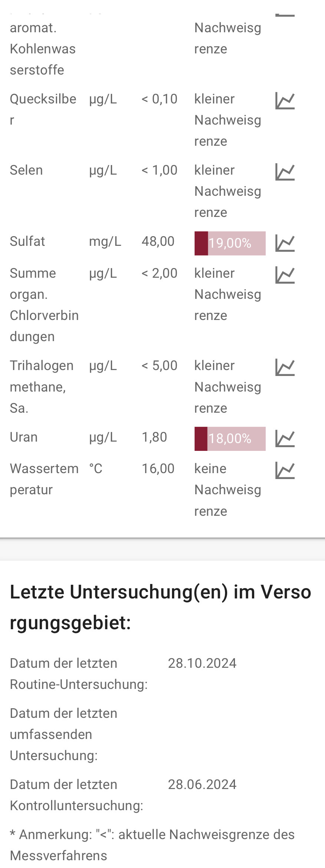This screenshot has width=325, height=868.
Task: Tap the Datum der letzten umfassenden Untersuchung label
Action: (x=64, y=735)
